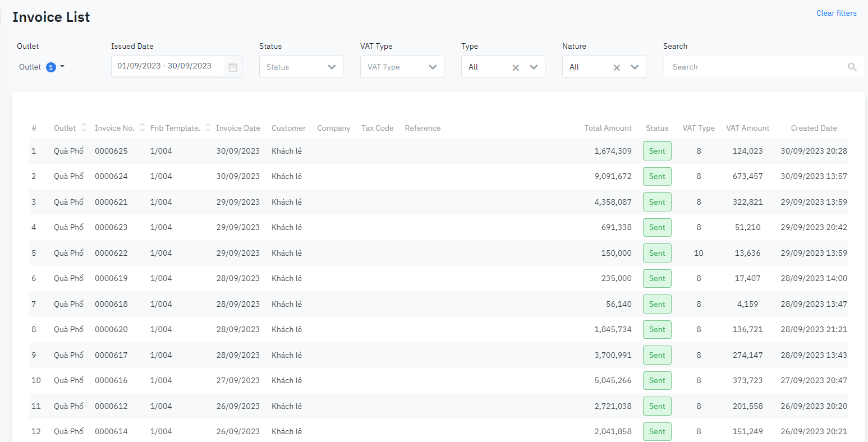Open the Issued Date calendar icon
Viewport: 868px width, 442px height.
coord(233,67)
